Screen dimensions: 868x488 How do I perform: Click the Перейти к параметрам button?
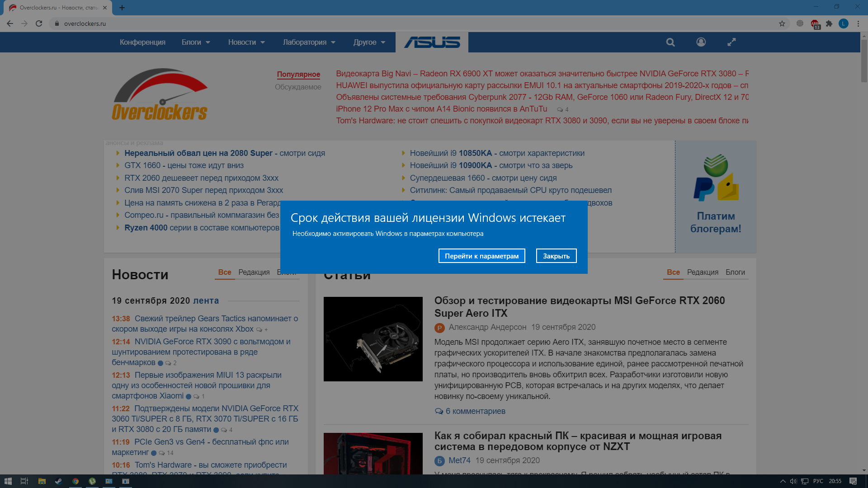pos(481,256)
